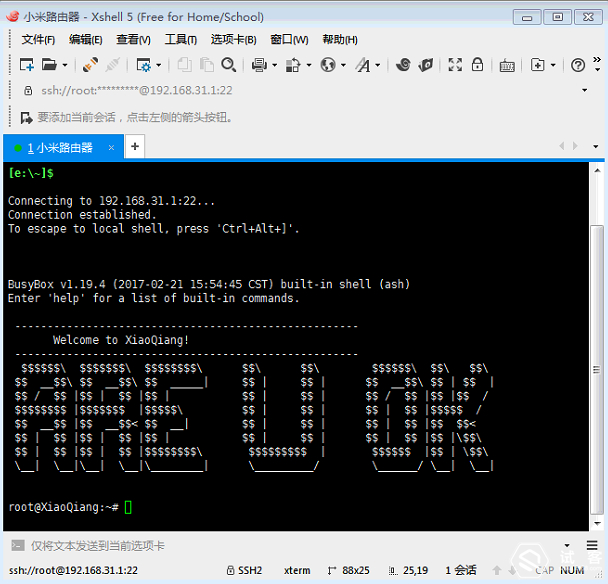Toggle the full screen icon

(455, 64)
